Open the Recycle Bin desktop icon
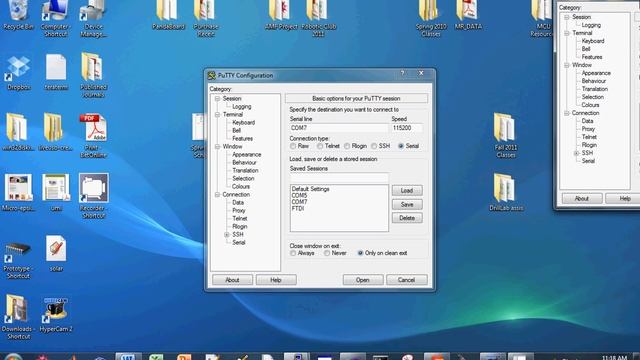 click(18, 12)
